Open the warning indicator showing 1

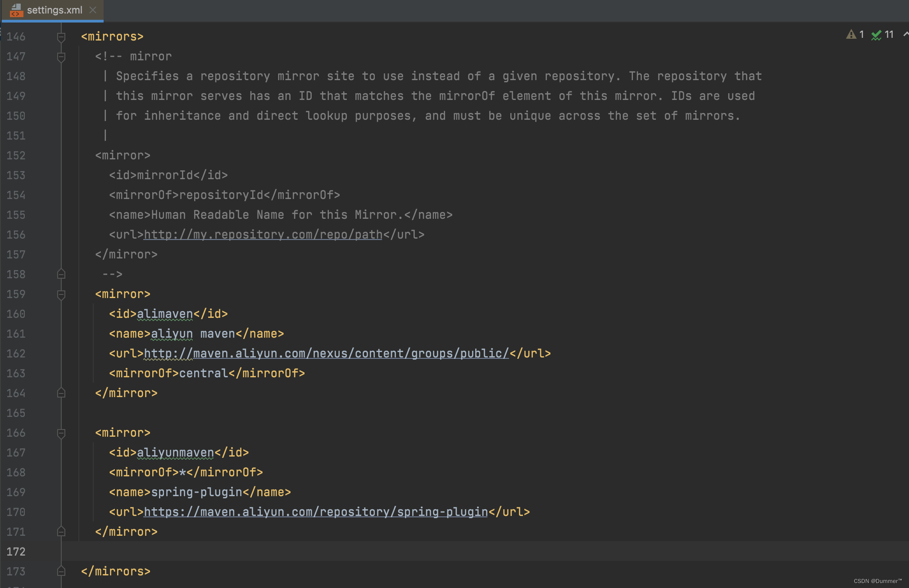855,35
